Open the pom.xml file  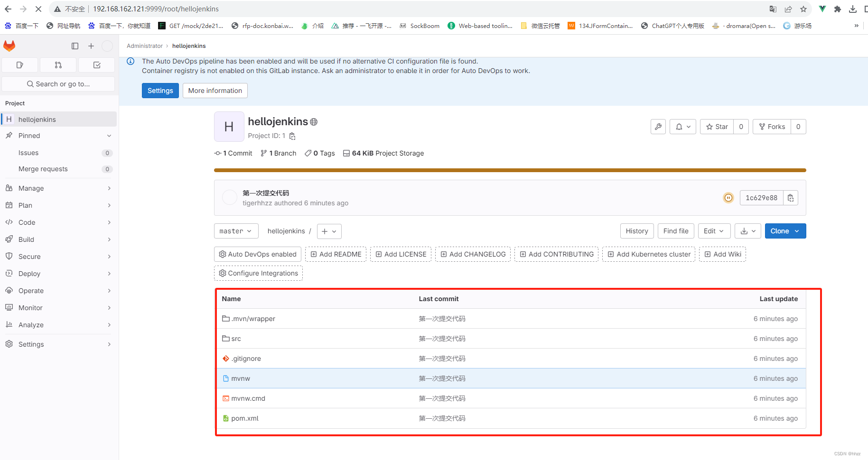click(x=245, y=418)
